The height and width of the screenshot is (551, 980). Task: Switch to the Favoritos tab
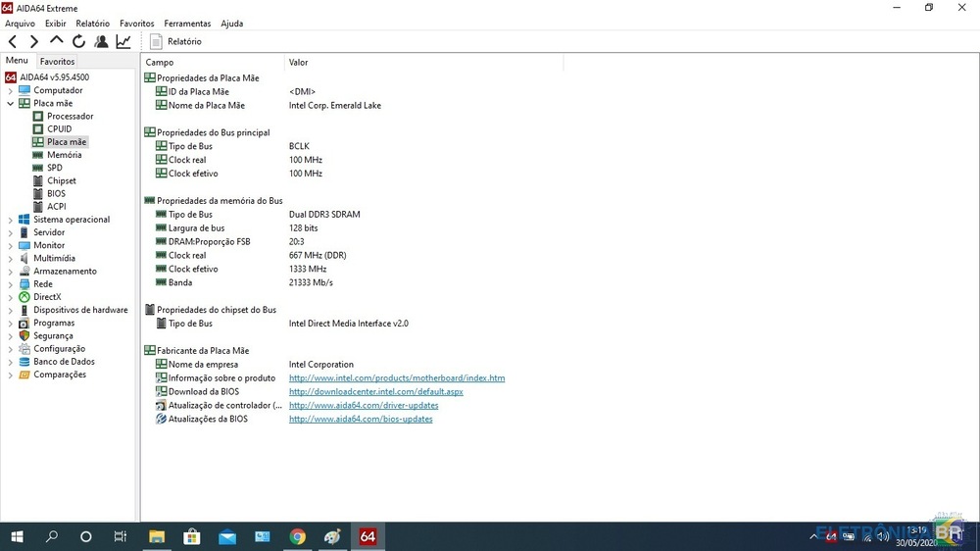tap(57, 62)
